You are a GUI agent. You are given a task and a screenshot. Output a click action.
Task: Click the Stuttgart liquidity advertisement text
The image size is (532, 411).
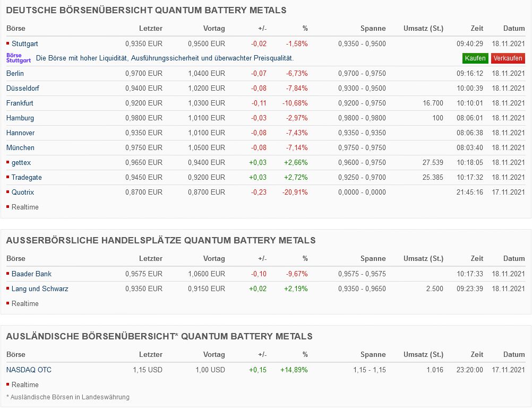(x=165, y=58)
